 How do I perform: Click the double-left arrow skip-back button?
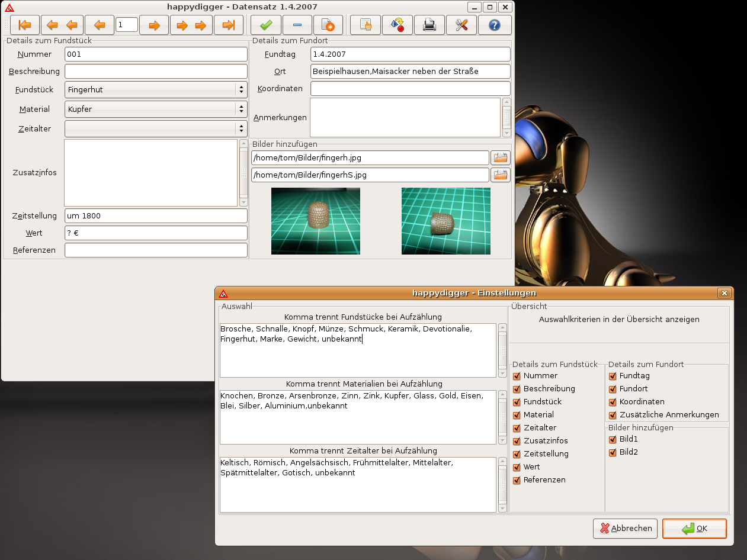coord(62,25)
